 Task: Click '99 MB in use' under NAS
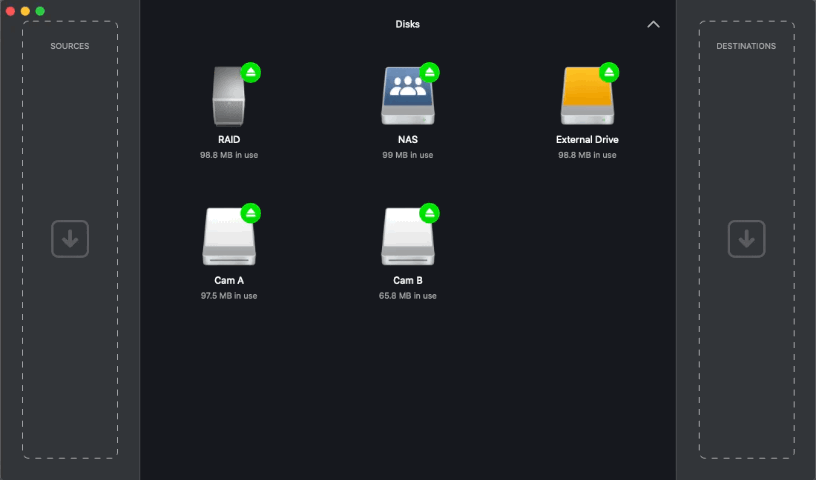pyautogui.click(x=407, y=155)
